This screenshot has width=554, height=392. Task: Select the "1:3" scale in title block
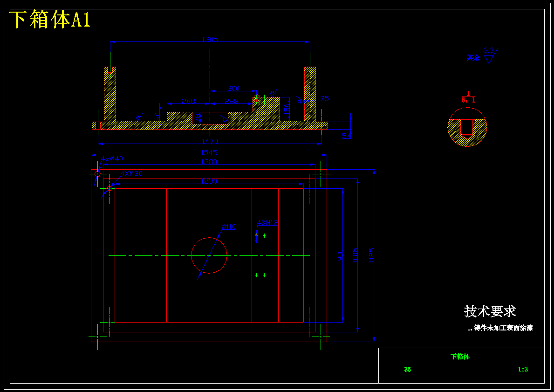[x=523, y=369]
